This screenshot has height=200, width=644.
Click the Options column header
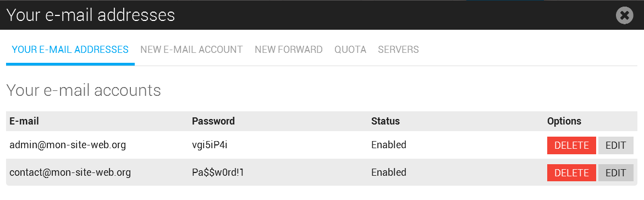564,121
